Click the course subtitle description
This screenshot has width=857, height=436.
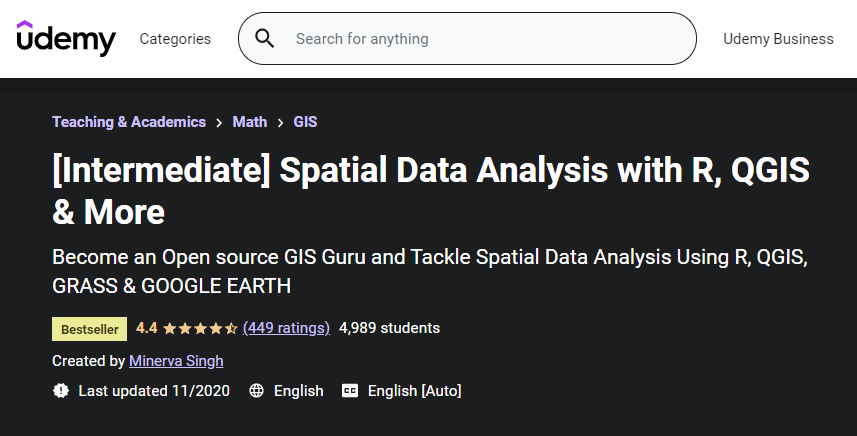[430, 271]
